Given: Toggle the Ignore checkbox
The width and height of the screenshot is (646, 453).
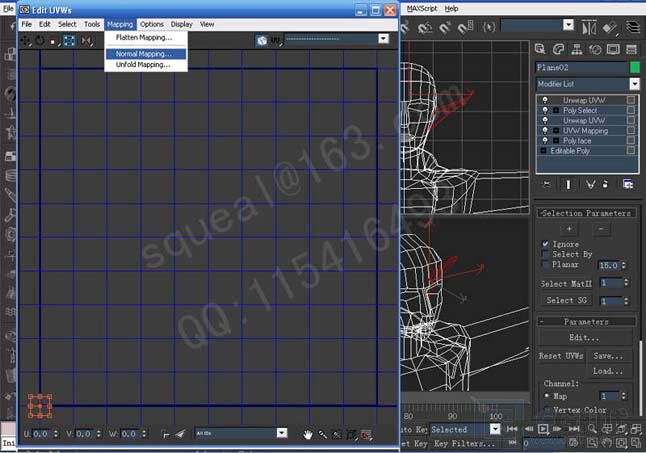Looking at the screenshot, I should point(546,244).
